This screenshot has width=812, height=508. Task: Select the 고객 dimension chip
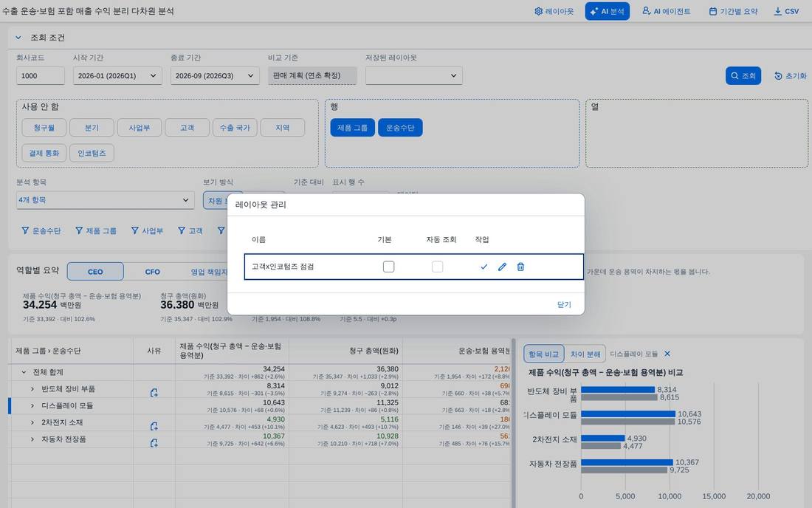[x=187, y=128]
